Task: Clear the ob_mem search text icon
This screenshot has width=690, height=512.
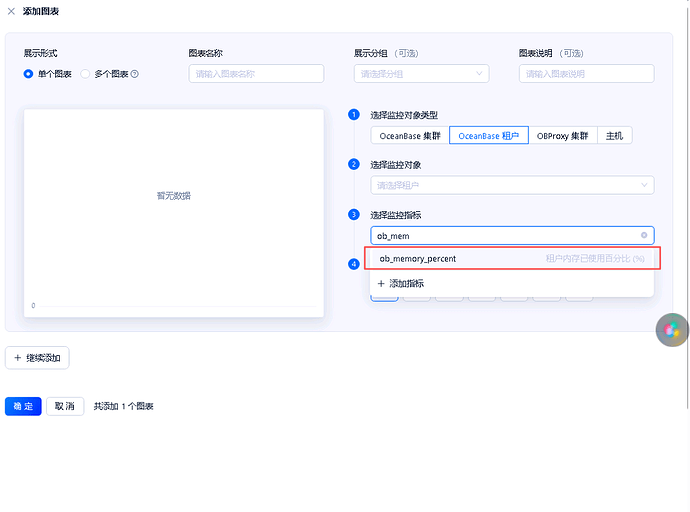Action: (x=644, y=235)
